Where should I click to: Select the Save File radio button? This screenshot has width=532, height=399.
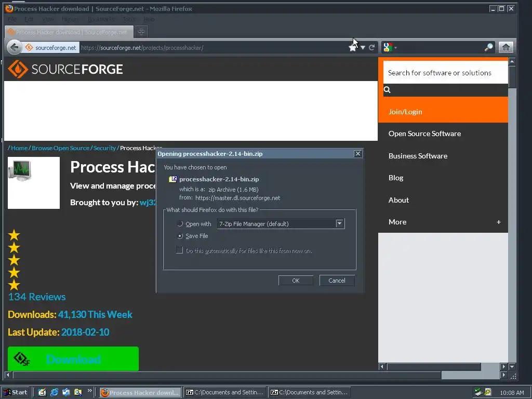tap(180, 236)
